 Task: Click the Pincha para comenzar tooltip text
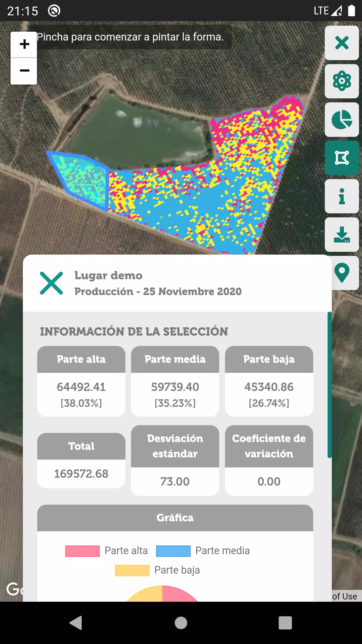click(130, 37)
